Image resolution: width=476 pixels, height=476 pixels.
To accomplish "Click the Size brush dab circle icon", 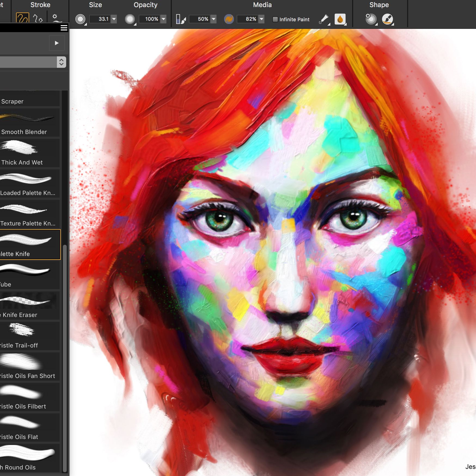I will click(80, 19).
